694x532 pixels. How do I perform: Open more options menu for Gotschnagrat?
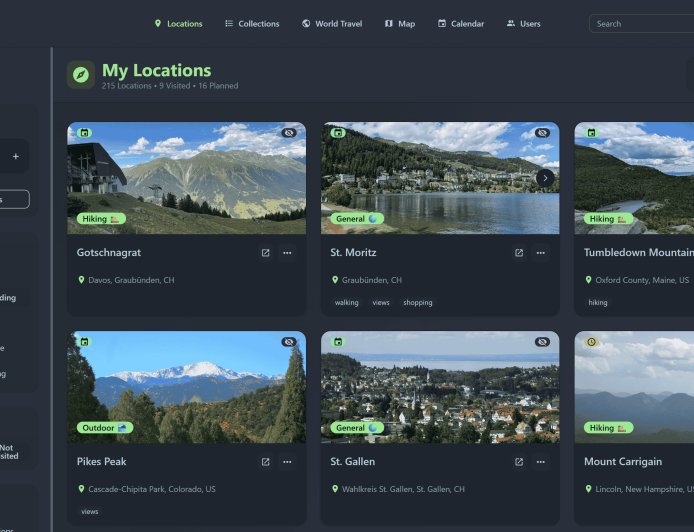point(287,253)
